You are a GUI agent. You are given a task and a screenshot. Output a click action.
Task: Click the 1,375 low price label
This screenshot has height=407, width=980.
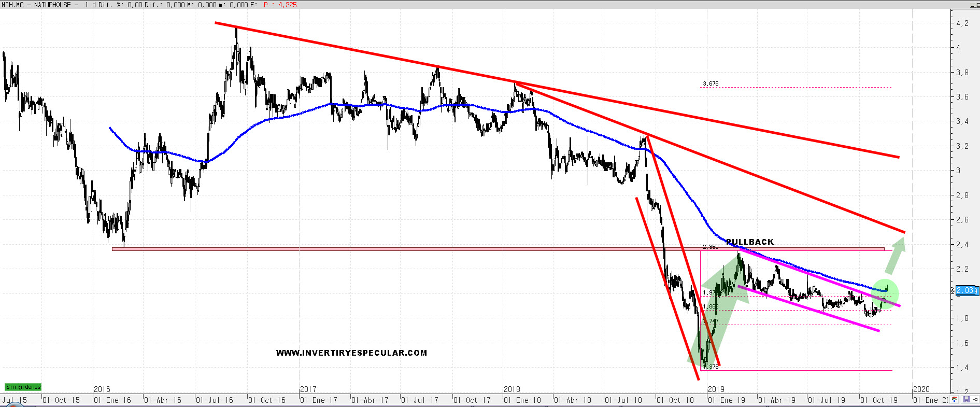coord(712,367)
